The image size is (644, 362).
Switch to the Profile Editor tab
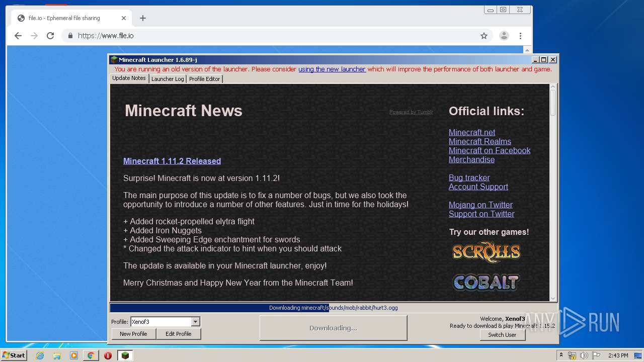point(204,79)
